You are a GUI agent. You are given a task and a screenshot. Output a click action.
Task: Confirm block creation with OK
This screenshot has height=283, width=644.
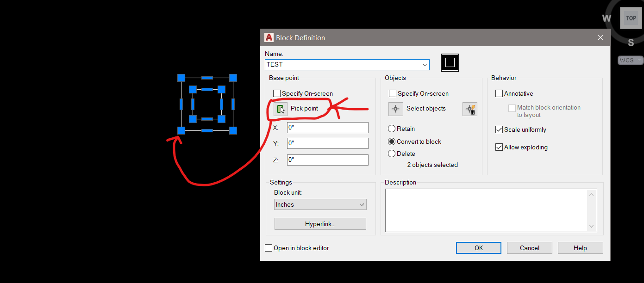coord(478,247)
